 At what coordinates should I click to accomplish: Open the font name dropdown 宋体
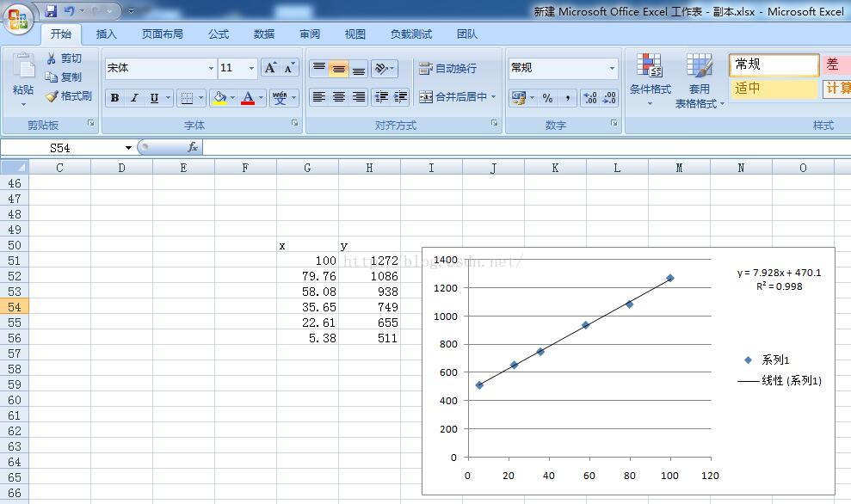(211, 68)
